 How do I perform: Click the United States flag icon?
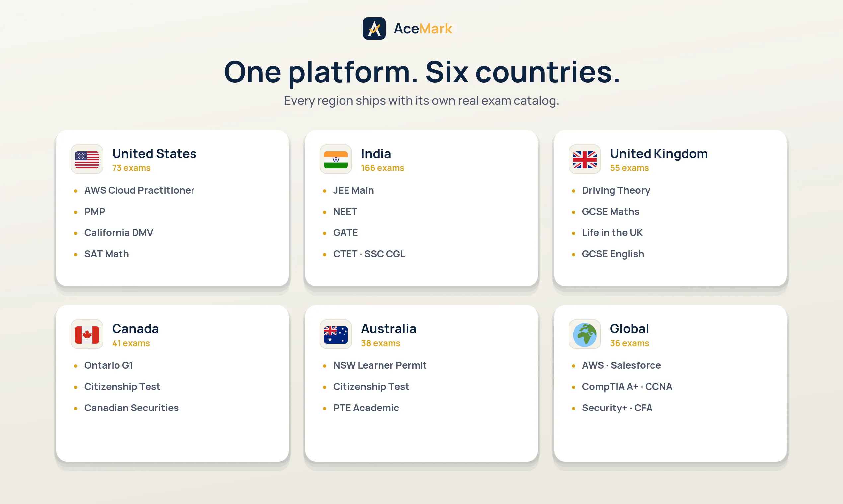point(87,159)
